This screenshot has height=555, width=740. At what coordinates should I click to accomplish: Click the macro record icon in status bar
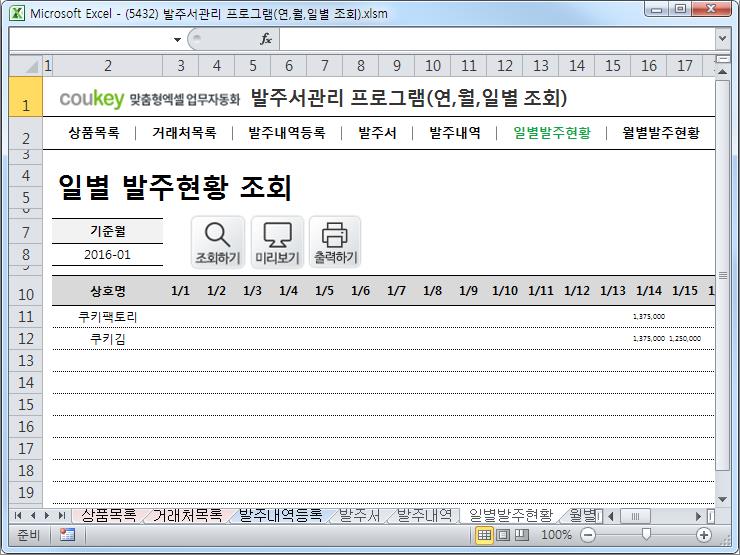pos(67,535)
